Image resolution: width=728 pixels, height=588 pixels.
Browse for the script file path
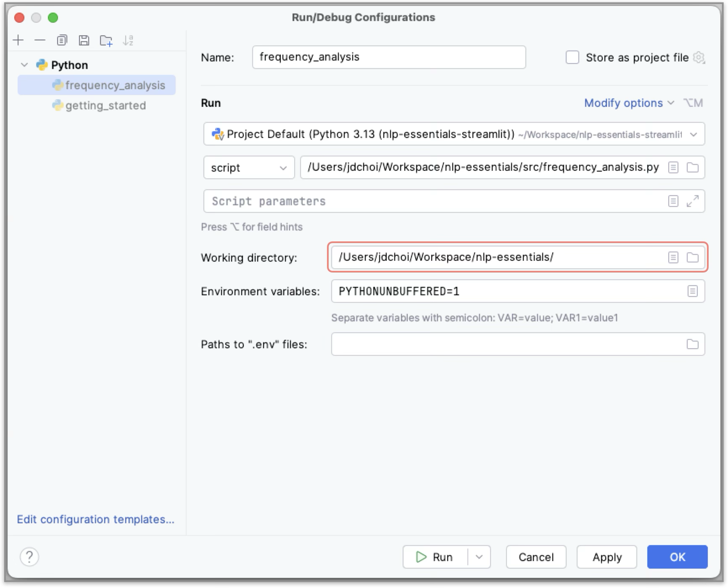pyautogui.click(x=693, y=167)
